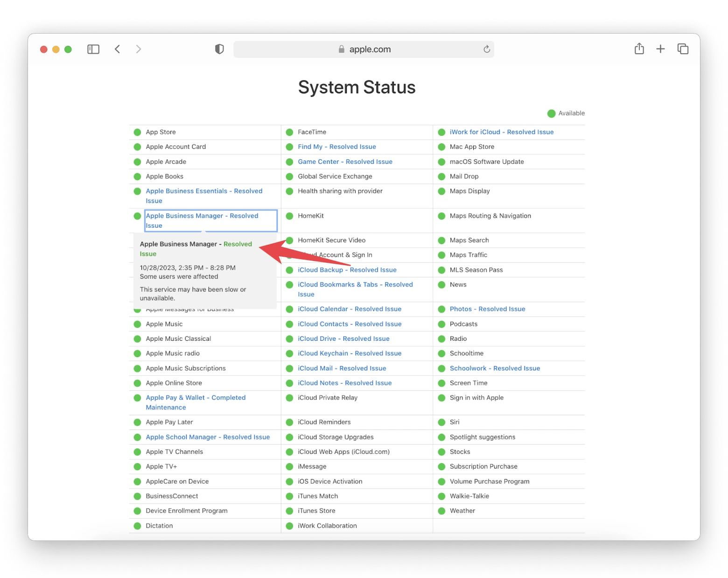Click the Mac App Store status text
Viewport: 728px width, 578px height.
(x=472, y=147)
